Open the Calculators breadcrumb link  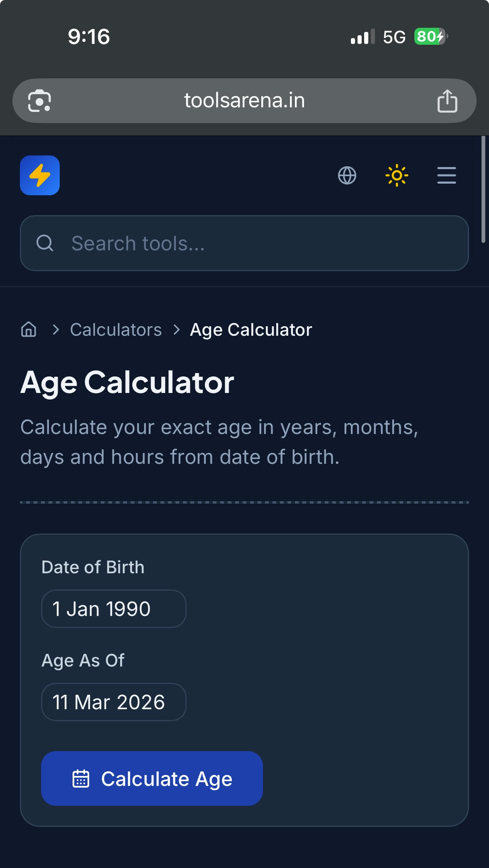click(116, 330)
